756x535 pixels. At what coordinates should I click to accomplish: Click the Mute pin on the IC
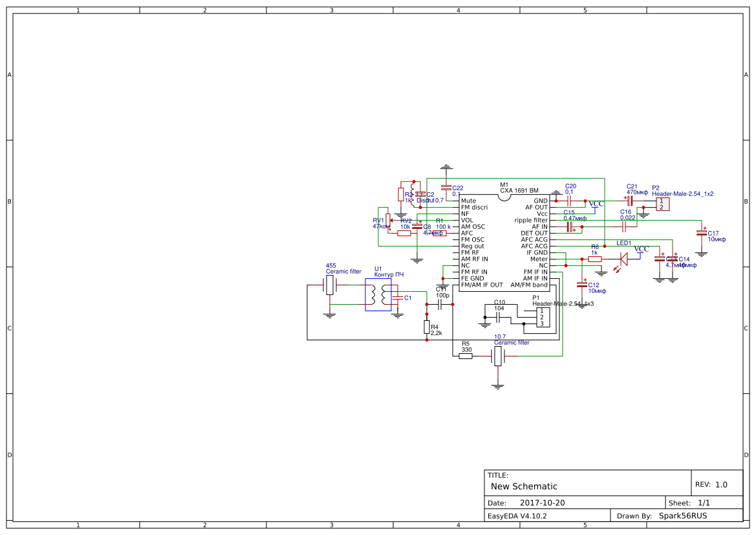click(x=469, y=201)
